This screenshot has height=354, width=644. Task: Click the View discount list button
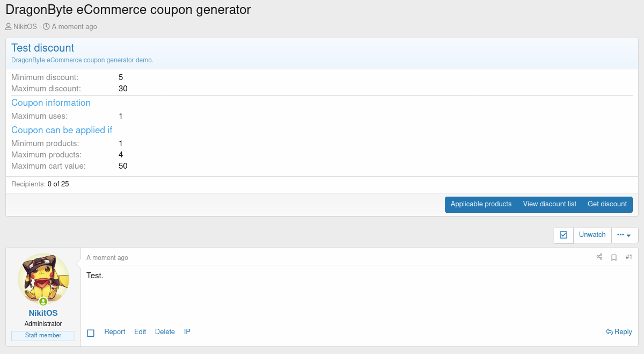pos(550,204)
